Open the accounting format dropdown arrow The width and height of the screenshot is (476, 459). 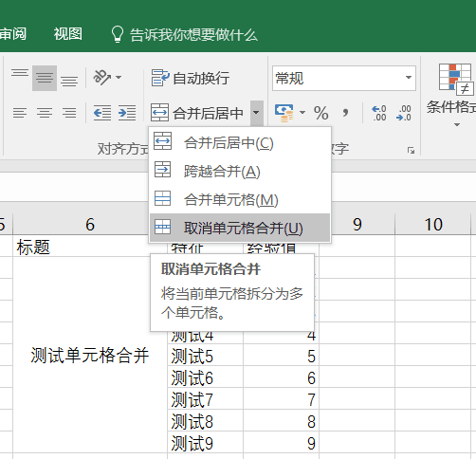point(302,113)
